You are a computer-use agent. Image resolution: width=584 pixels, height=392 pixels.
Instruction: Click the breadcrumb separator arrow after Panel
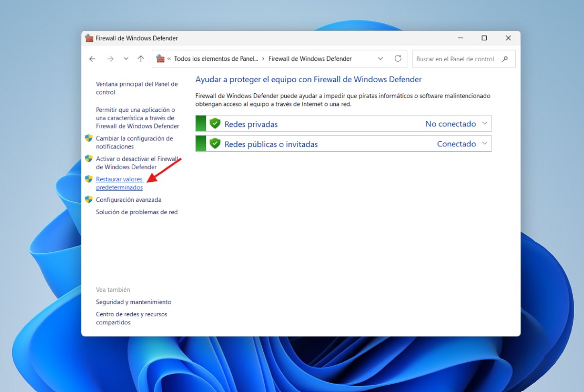click(263, 59)
